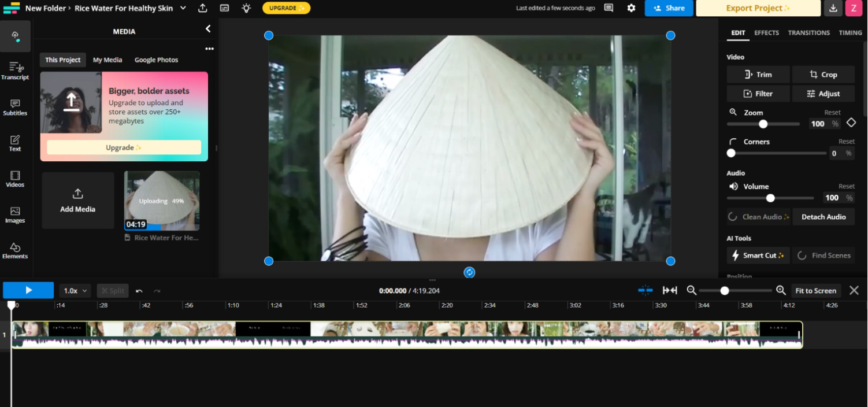Add a zoom keyframe with diamond icon
This screenshot has height=407, width=868.
(x=851, y=123)
